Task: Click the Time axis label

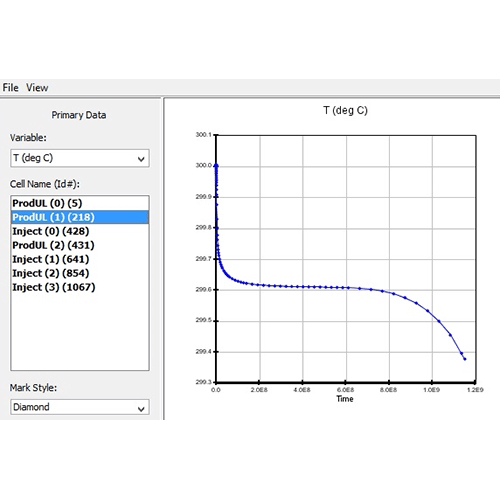Action: click(345, 399)
